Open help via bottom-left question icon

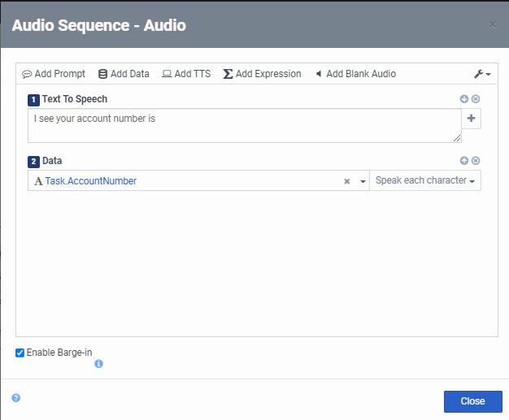point(15,398)
